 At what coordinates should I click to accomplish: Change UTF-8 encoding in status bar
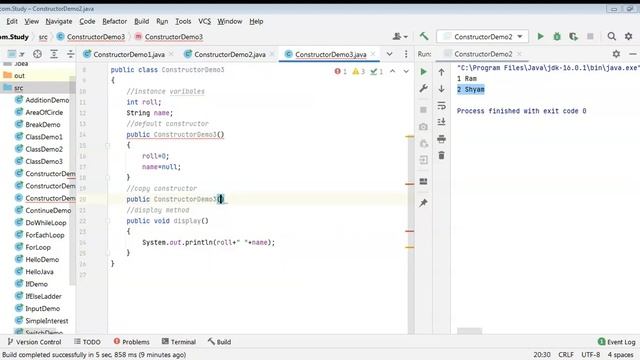591,355
